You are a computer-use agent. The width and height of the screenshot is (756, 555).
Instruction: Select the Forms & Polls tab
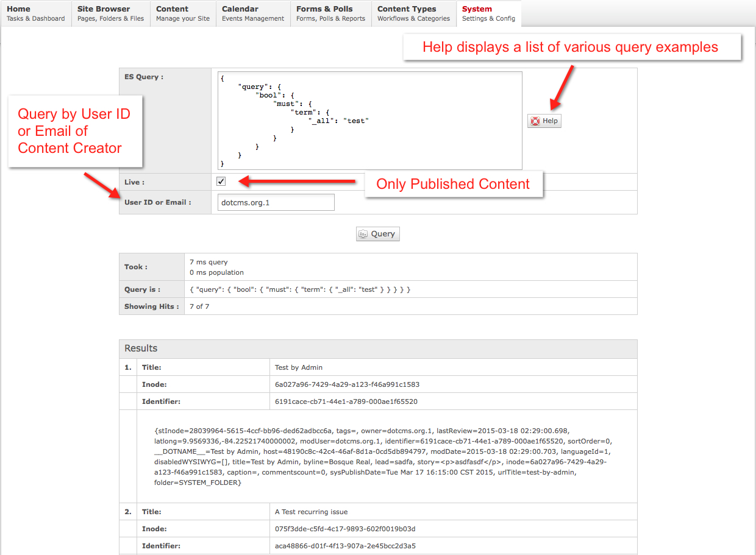(330, 13)
